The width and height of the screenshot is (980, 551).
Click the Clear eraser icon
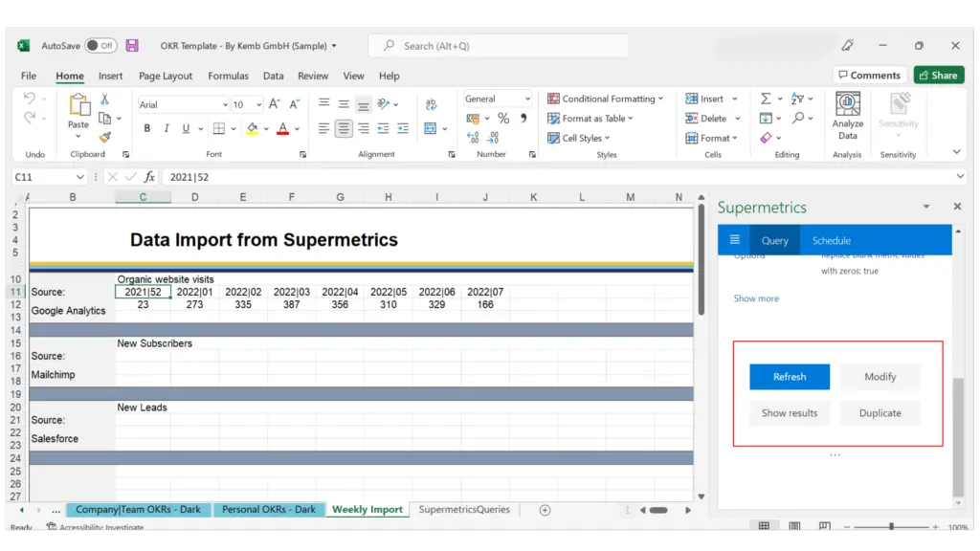(x=766, y=138)
